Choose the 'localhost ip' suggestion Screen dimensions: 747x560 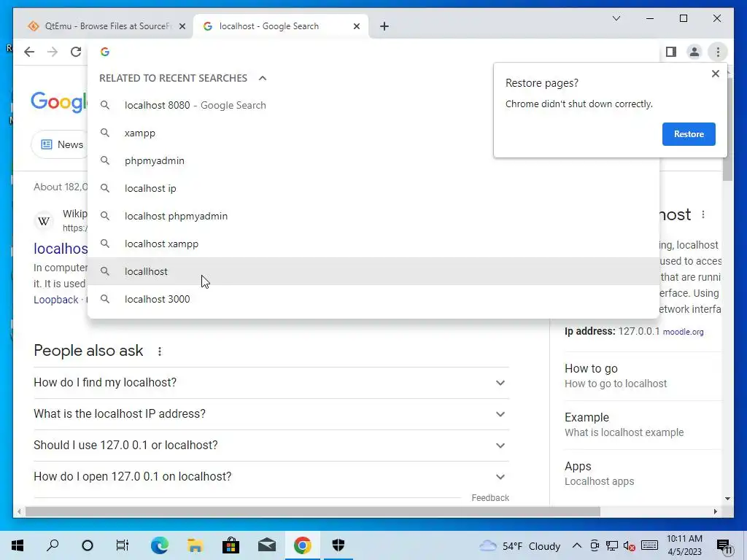[x=373, y=188]
